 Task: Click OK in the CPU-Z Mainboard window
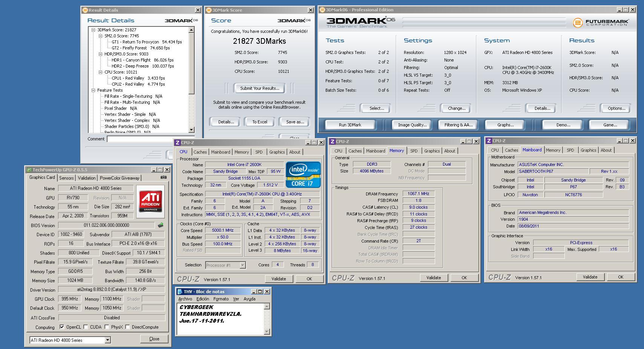pyautogui.click(x=621, y=277)
